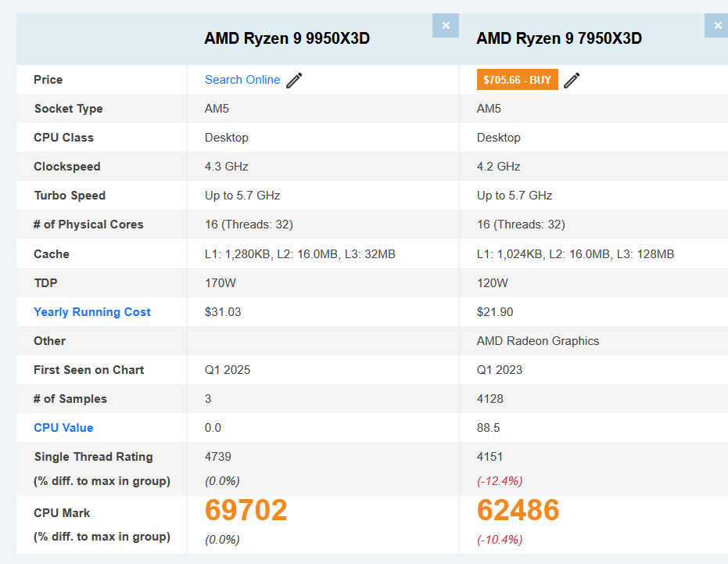Click the 170W TDP value
The width and height of the screenshot is (728, 564).
[221, 283]
